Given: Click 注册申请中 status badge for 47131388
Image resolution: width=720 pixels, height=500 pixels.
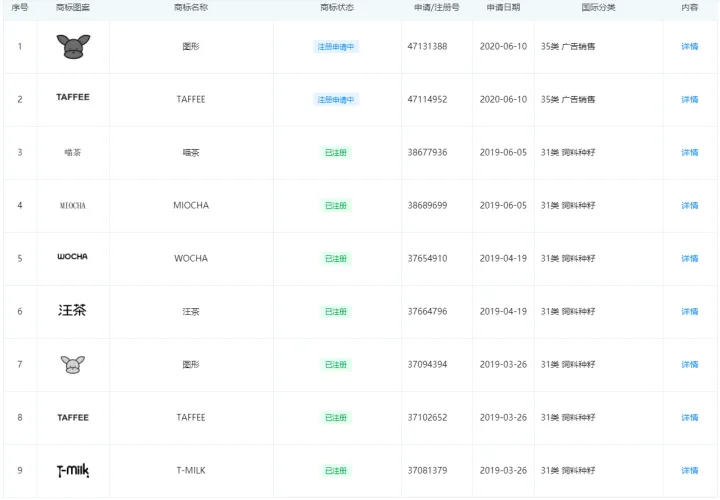Looking at the screenshot, I should [x=336, y=46].
